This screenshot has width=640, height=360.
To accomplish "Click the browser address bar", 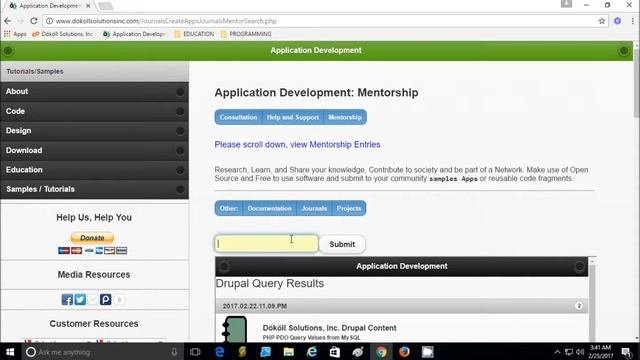I will [325, 21].
